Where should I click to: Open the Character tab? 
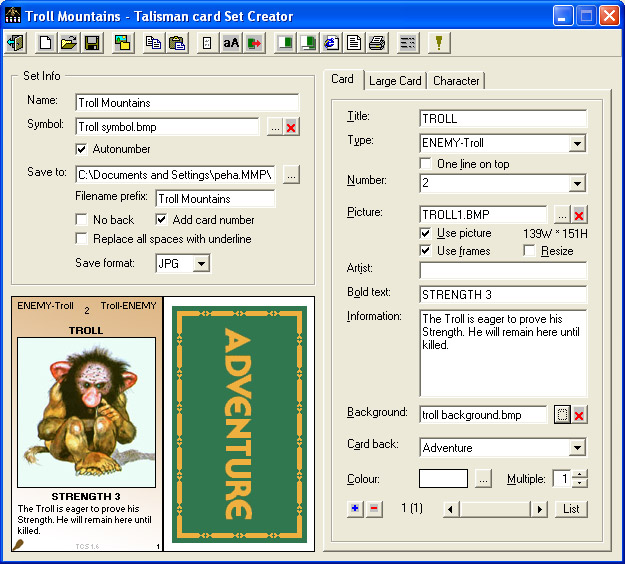click(x=456, y=81)
